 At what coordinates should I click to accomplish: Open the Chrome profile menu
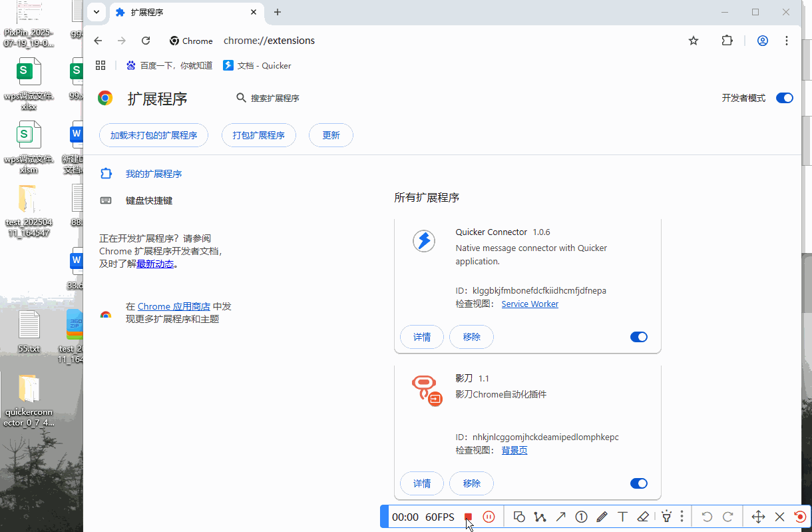pos(763,41)
